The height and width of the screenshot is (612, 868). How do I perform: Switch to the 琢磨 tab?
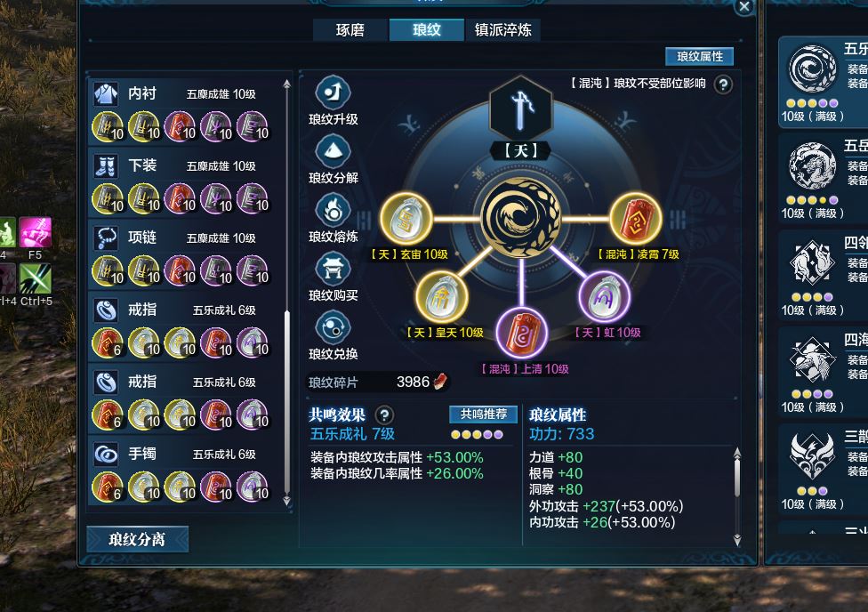[350, 30]
